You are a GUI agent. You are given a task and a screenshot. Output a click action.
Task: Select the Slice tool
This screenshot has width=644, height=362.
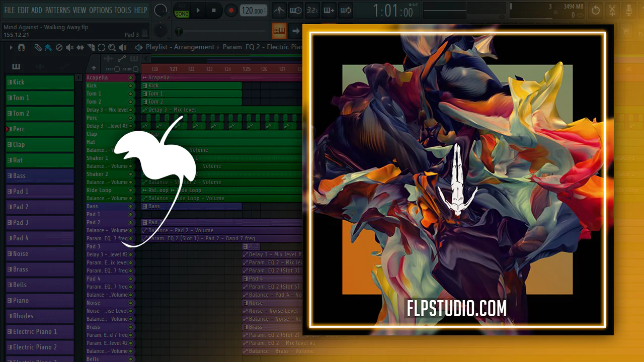[91, 47]
